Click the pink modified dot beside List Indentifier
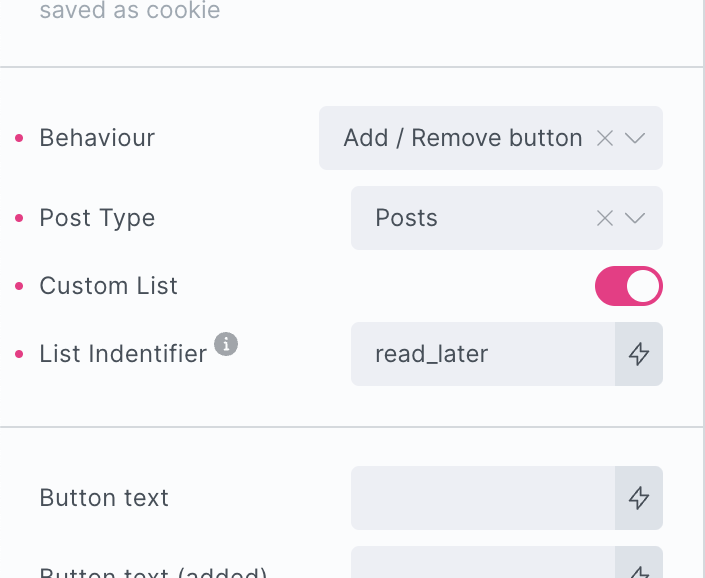Viewport: 705px width, 578px height. (x=19, y=354)
